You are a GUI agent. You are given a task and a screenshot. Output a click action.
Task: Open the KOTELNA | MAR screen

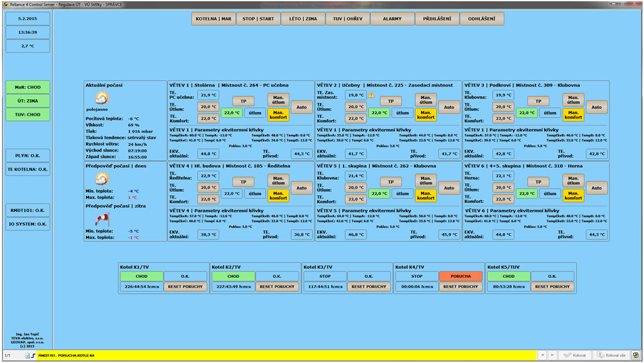[x=213, y=19]
